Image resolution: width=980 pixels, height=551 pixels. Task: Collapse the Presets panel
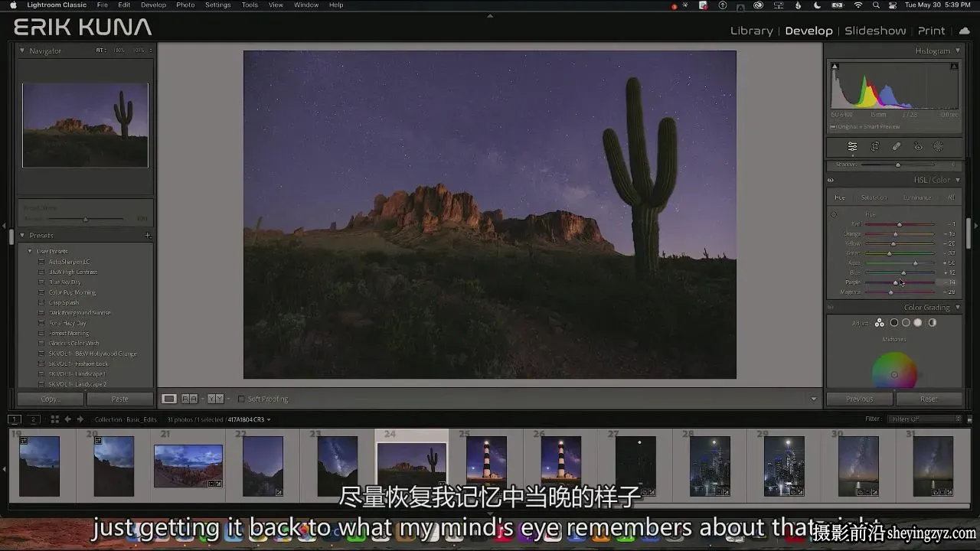(23, 236)
